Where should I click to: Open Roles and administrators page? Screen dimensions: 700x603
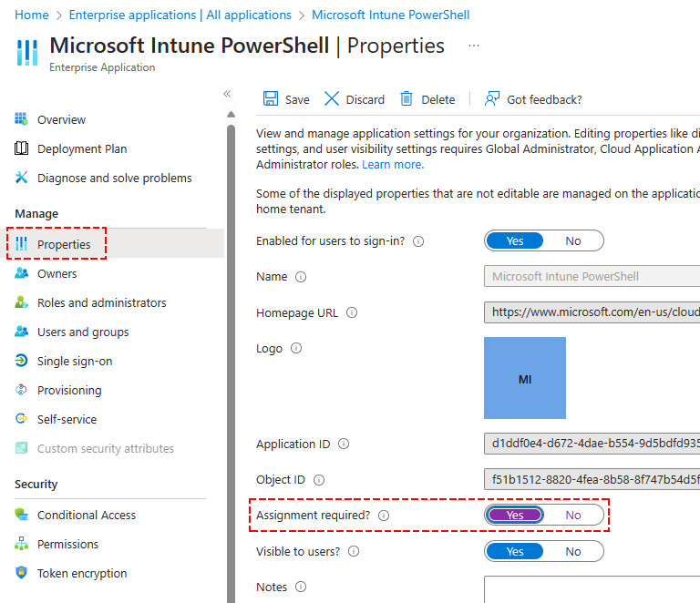pyautogui.click(x=102, y=302)
